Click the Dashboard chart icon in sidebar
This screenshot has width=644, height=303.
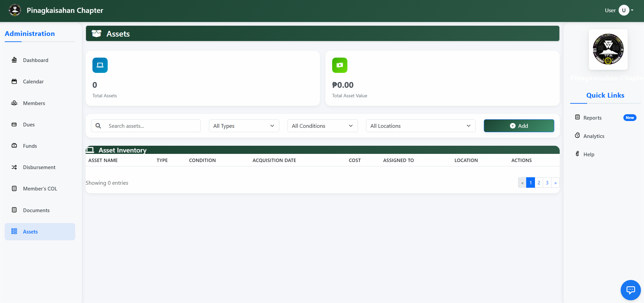(14, 60)
